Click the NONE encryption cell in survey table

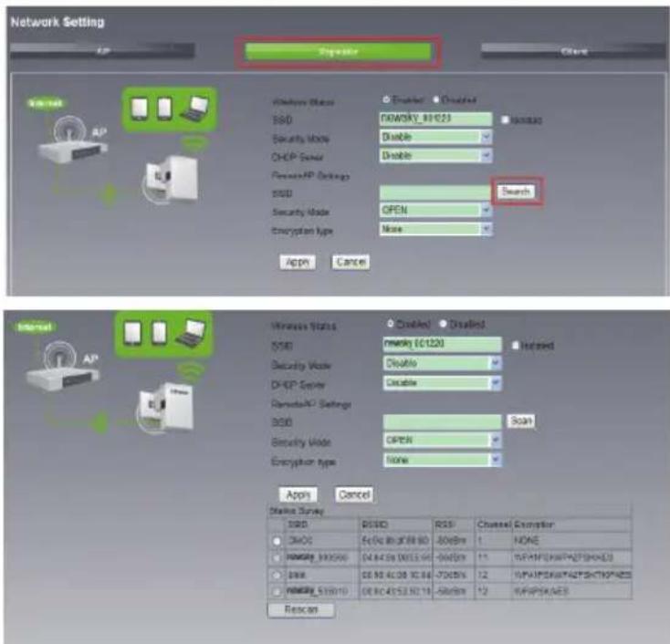coord(572,541)
